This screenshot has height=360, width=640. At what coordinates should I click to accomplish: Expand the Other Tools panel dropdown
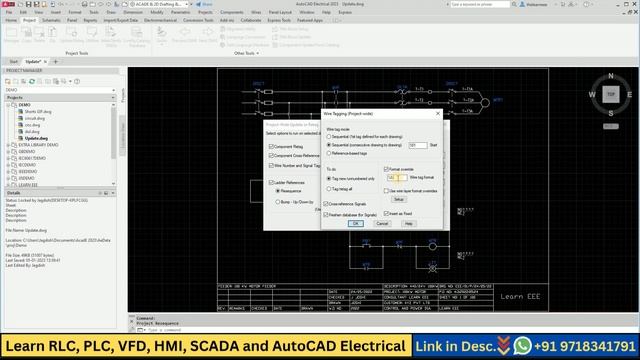tap(247, 53)
